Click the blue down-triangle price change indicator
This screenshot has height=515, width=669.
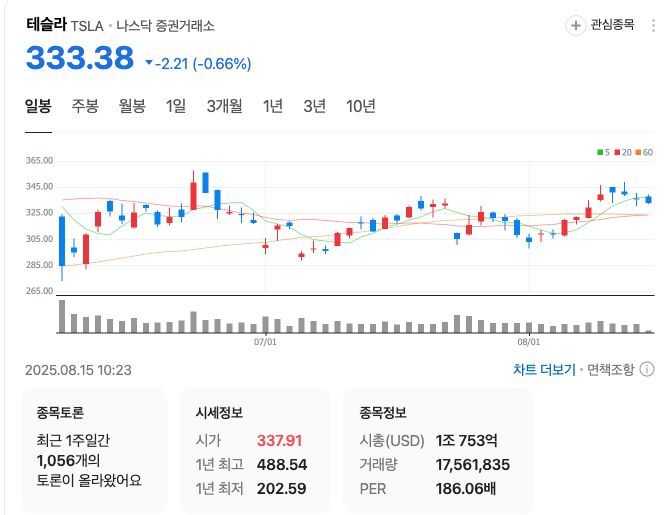click(149, 63)
